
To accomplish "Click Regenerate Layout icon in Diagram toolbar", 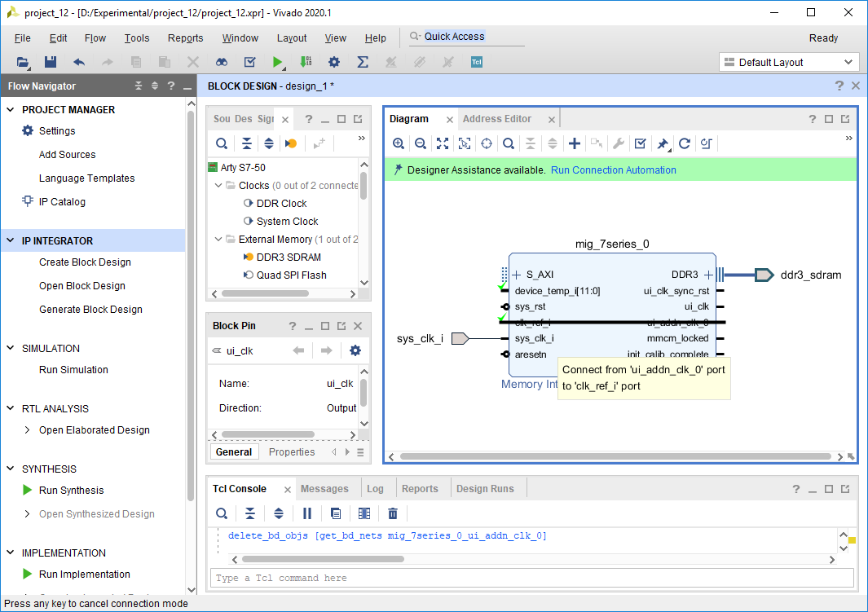I will pos(685,144).
